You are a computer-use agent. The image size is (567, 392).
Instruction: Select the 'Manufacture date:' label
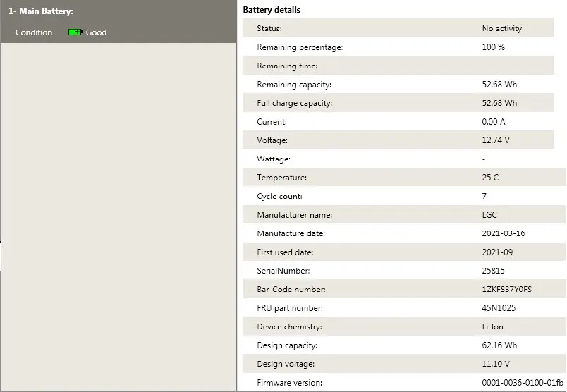291,233
